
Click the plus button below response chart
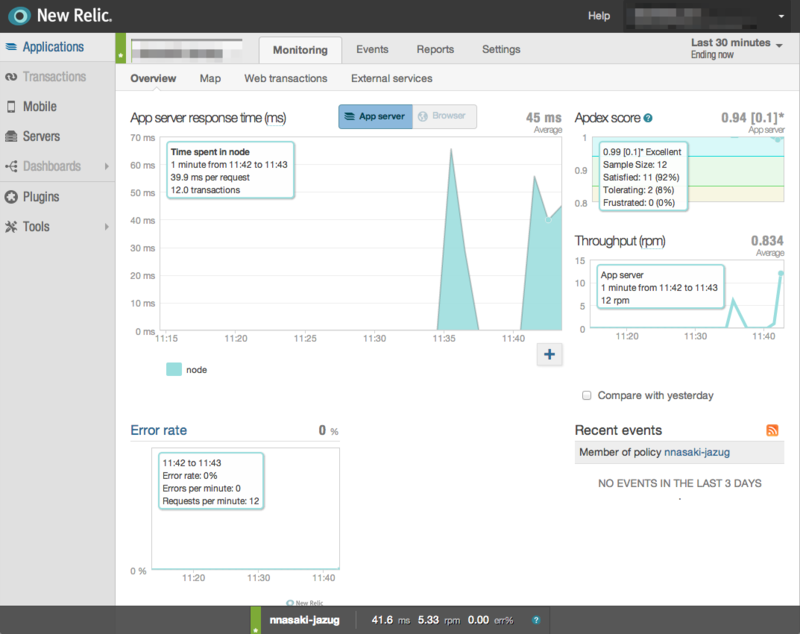click(549, 354)
